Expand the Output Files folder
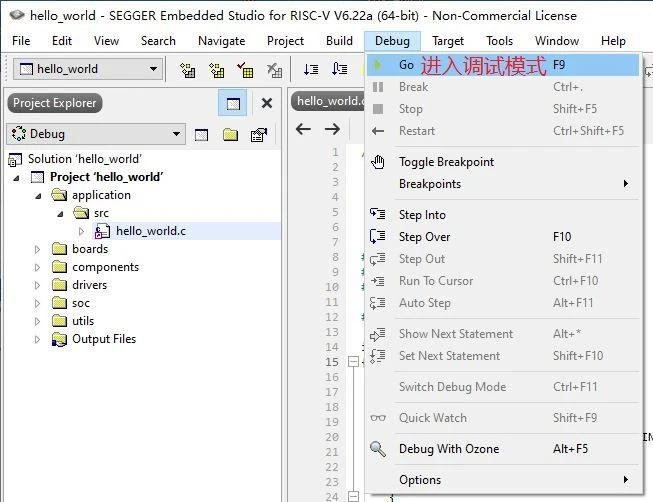Viewport: 653px width, 502px height. pyautogui.click(x=37, y=339)
